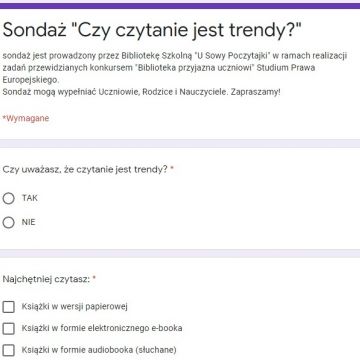Viewport: 360px width, 360px height.
Task: Click the TAK label text
Action: pos(30,198)
